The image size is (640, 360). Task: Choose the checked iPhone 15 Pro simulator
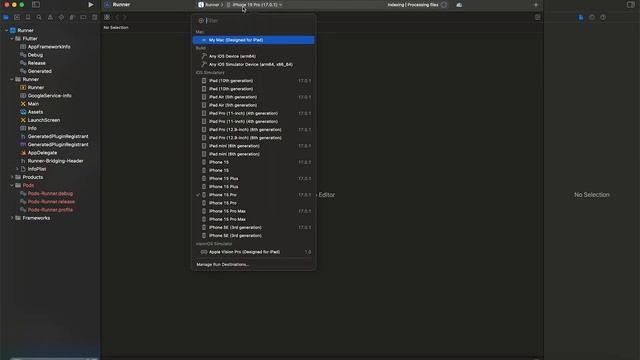253,195
